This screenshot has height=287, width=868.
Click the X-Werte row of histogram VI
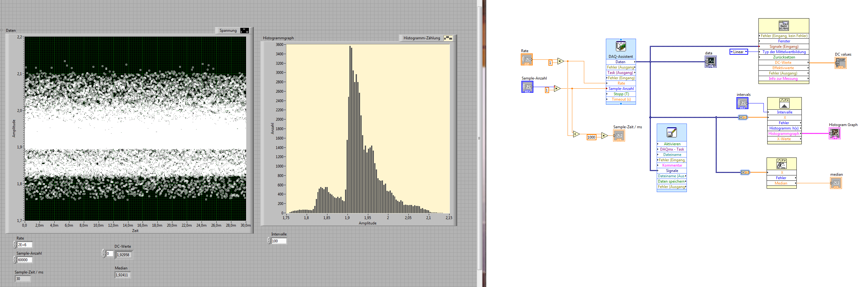point(784,139)
